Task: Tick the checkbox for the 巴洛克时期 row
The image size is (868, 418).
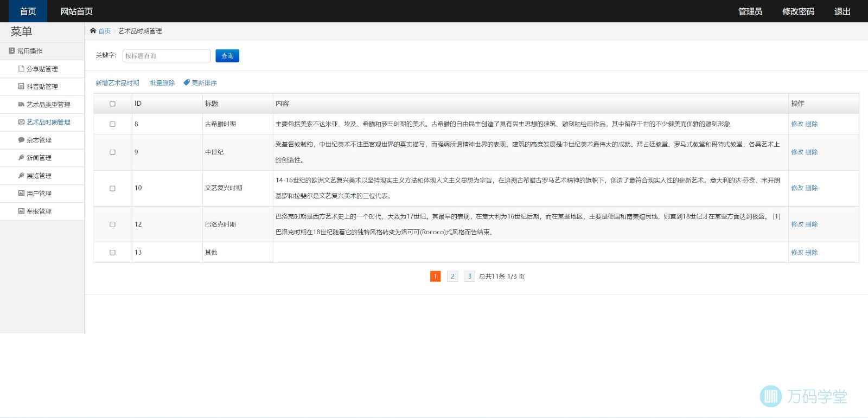Action: [x=112, y=224]
